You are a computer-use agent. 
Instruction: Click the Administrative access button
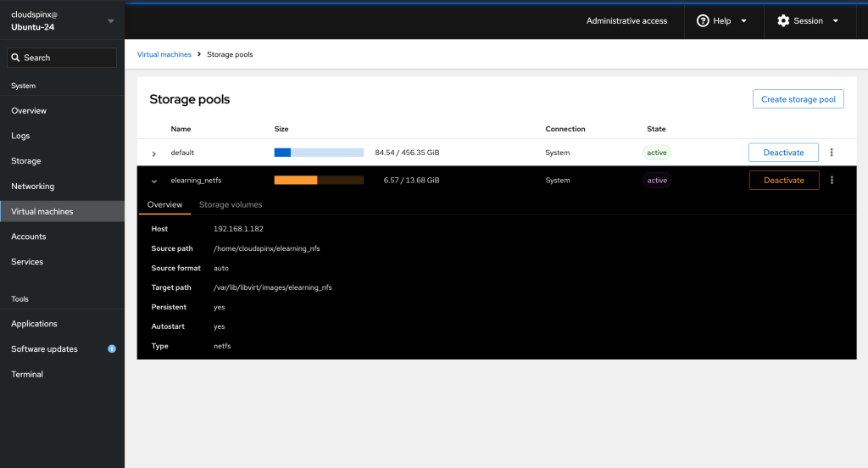click(x=626, y=21)
